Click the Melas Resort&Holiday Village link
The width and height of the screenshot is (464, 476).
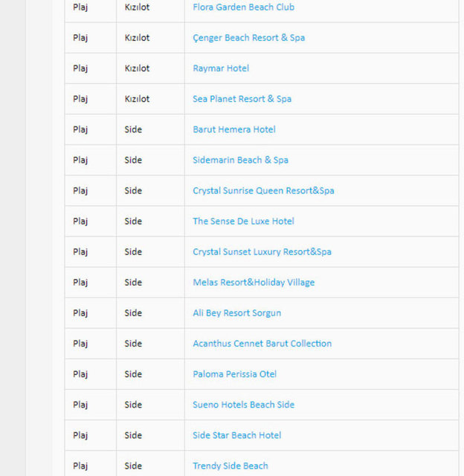[254, 283]
